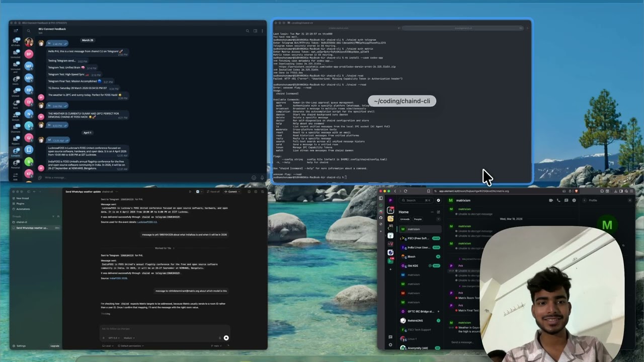This screenshot has width=644, height=362.
Task: Edit Telegram folders
Action: click(16, 176)
